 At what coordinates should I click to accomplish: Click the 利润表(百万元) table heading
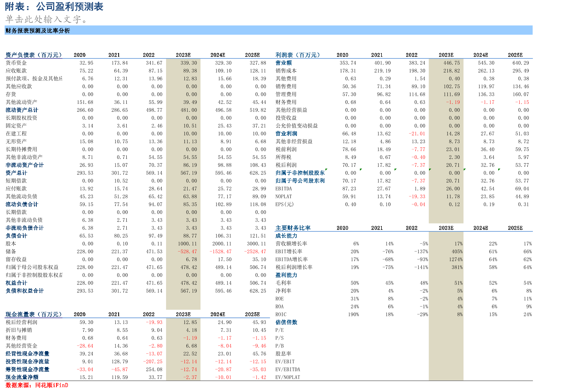[297, 55]
